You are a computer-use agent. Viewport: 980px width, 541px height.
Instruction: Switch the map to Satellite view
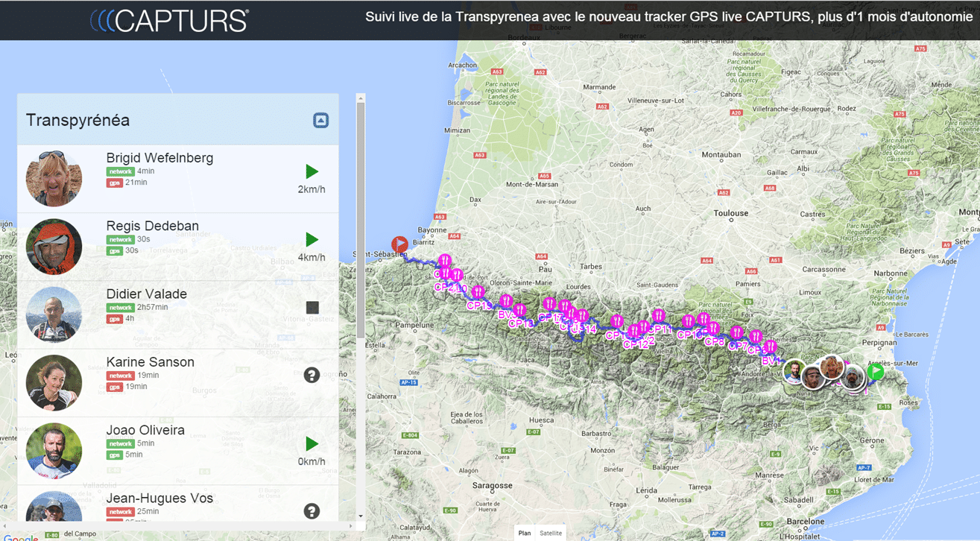pyautogui.click(x=551, y=533)
